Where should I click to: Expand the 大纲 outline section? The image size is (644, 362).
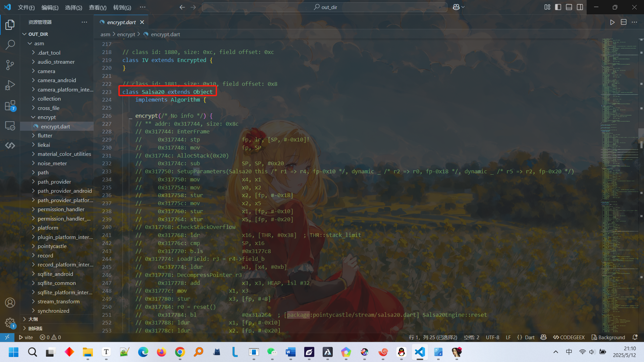[57, 319]
